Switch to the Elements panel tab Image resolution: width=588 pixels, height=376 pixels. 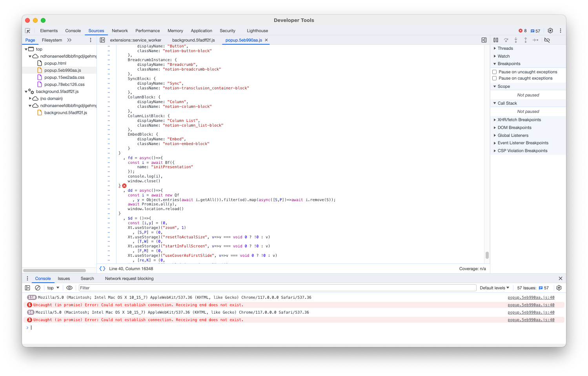coord(49,31)
